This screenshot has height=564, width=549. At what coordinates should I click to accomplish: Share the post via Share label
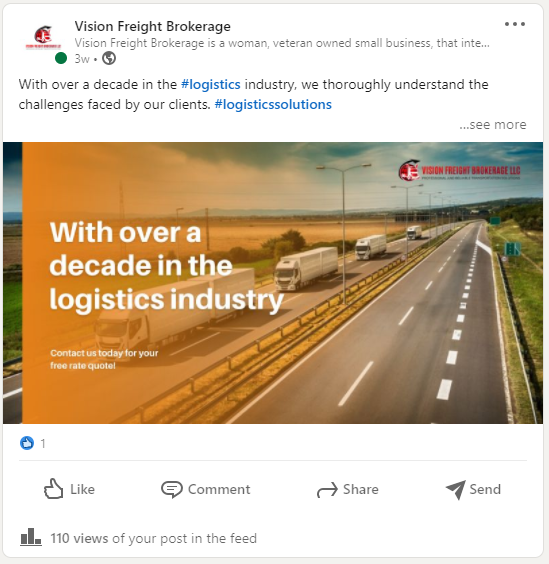(360, 490)
